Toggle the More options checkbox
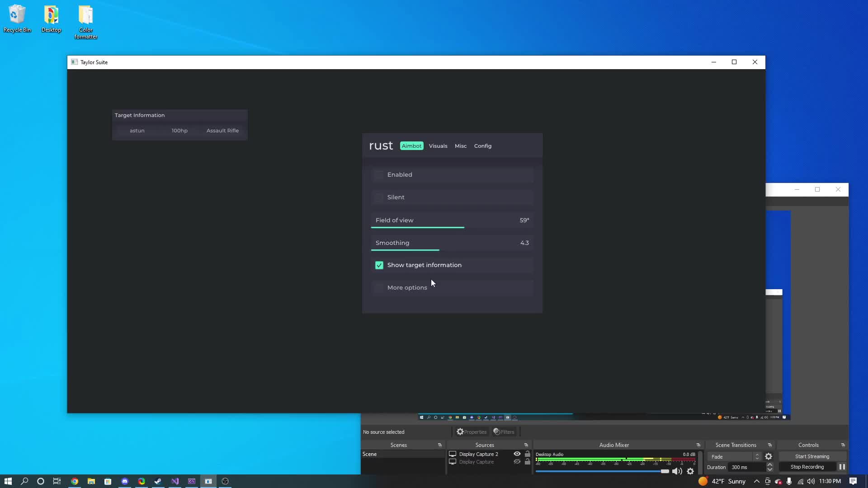Screen dimensions: 868x488 pos(379,288)
